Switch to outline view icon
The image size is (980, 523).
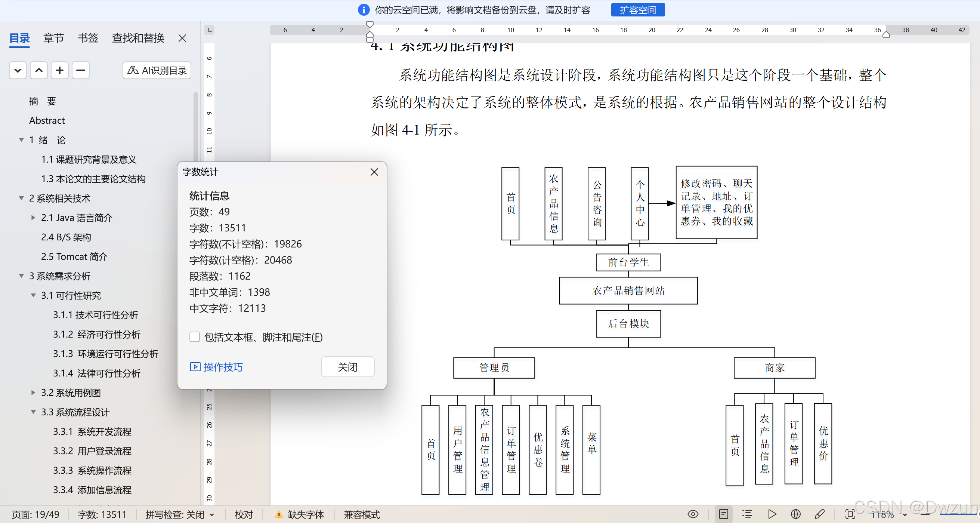(x=747, y=514)
